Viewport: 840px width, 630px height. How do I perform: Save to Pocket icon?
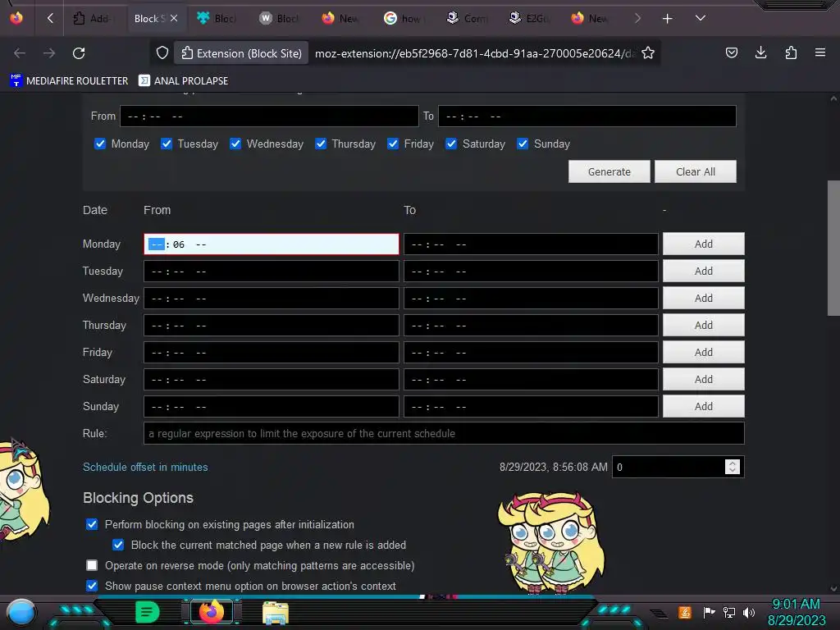coord(731,52)
